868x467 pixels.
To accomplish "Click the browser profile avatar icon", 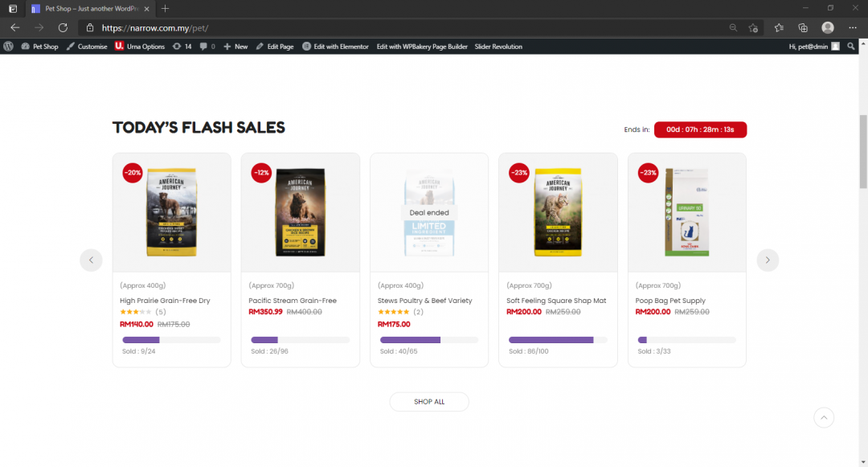I will pos(828,27).
